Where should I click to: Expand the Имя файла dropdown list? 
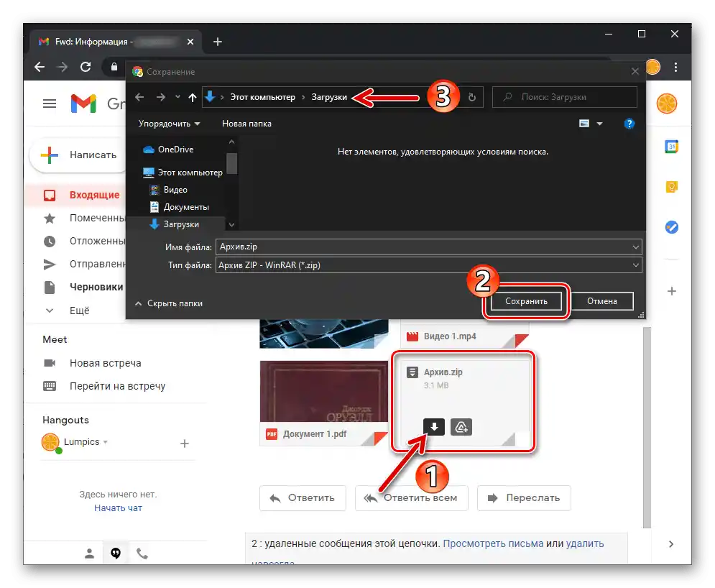(636, 247)
